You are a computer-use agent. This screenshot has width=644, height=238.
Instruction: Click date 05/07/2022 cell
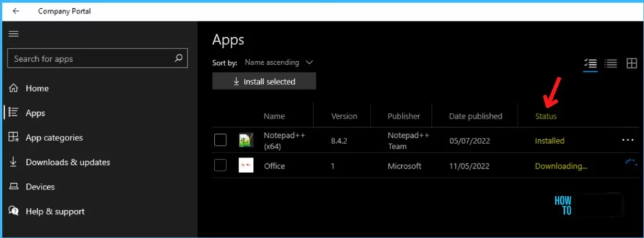469,141
